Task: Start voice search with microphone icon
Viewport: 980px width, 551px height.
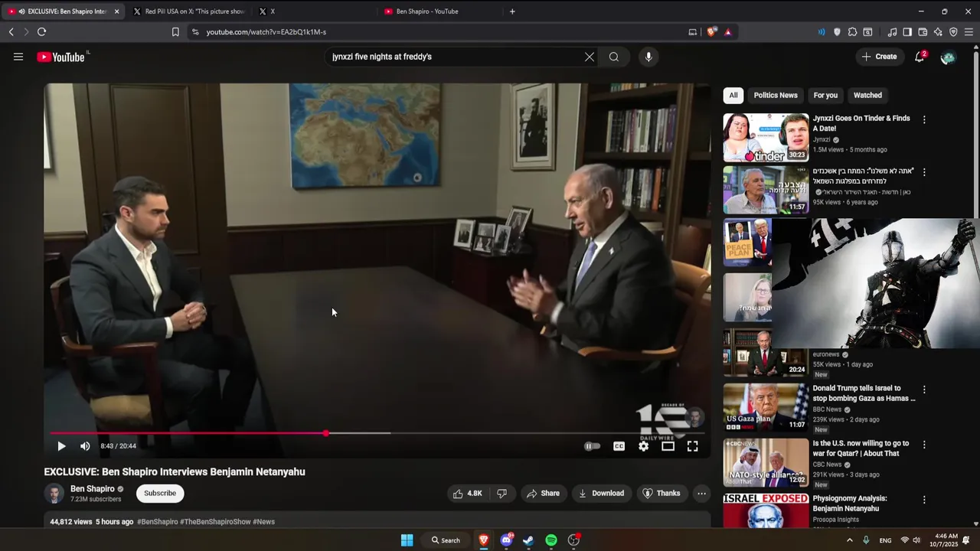Action: tap(648, 57)
